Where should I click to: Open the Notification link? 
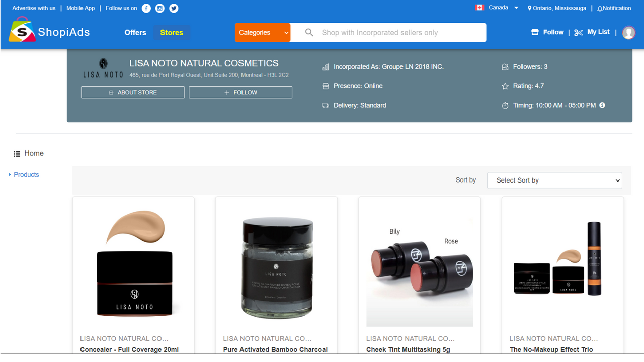pyautogui.click(x=617, y=8)
